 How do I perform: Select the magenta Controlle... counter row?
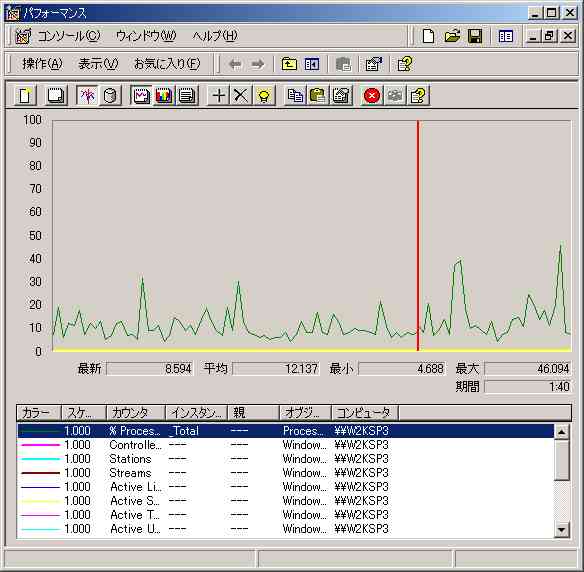[285, 445]
